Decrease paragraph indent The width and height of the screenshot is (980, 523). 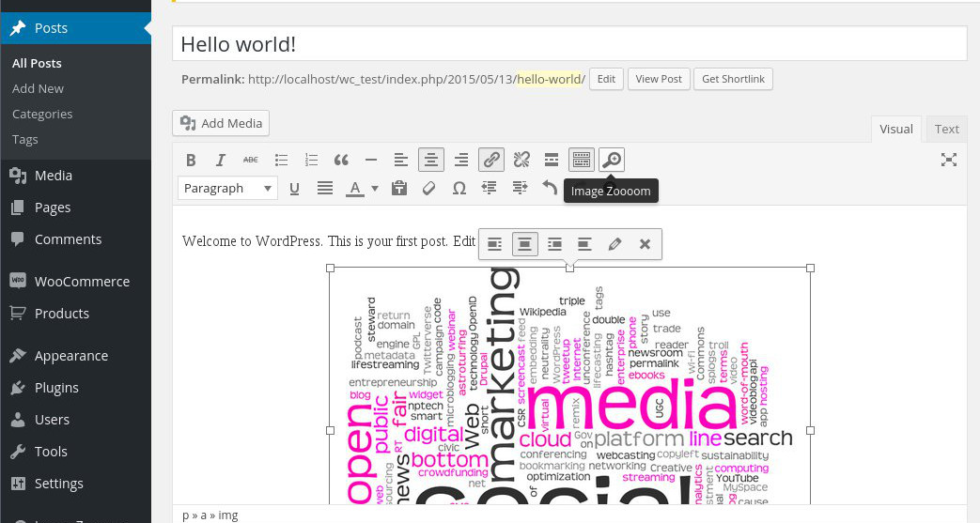pos(489,188)
